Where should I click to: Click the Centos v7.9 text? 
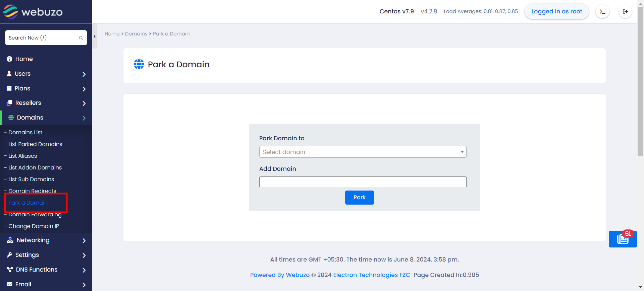coord(396,11)
